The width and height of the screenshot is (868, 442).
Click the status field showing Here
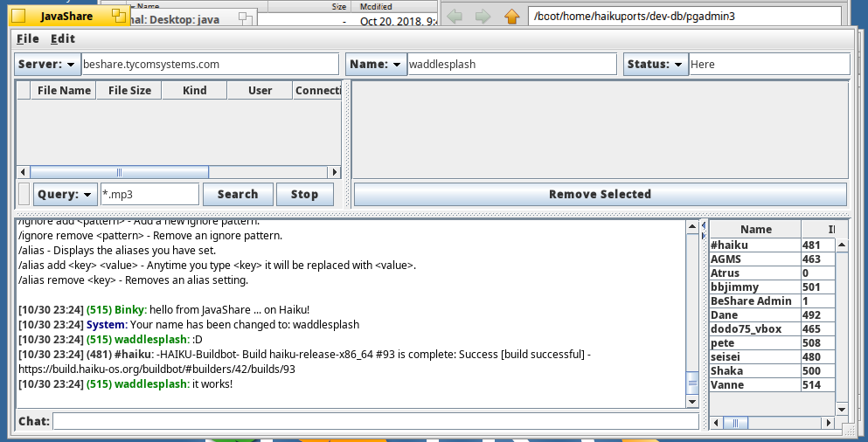(769, 64)
